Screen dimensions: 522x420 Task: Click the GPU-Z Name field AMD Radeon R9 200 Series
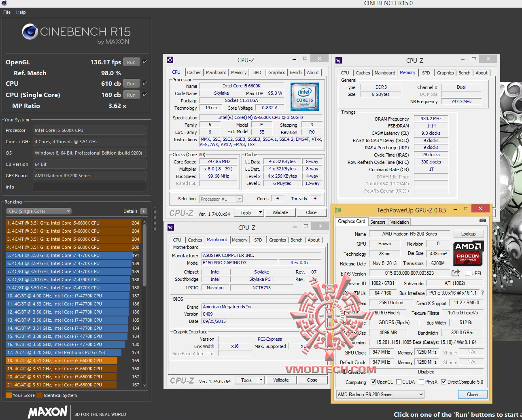(x=410, y=234)
